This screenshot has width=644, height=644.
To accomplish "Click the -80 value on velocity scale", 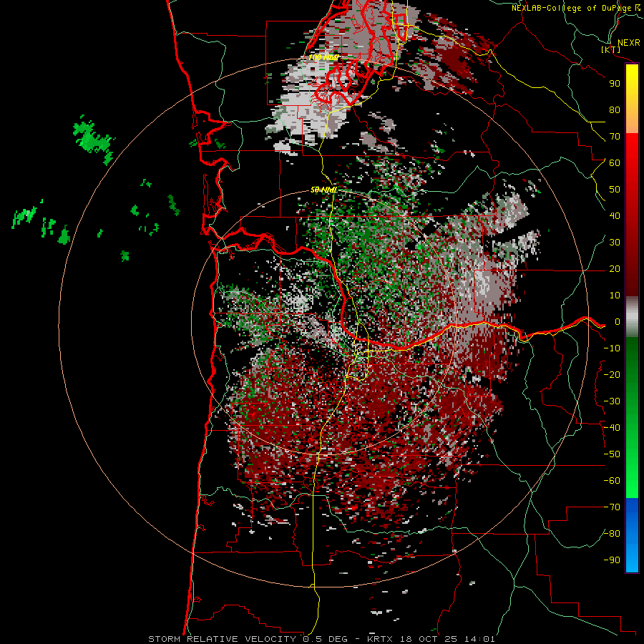I will pyautogui.click(x=612, y=534).
